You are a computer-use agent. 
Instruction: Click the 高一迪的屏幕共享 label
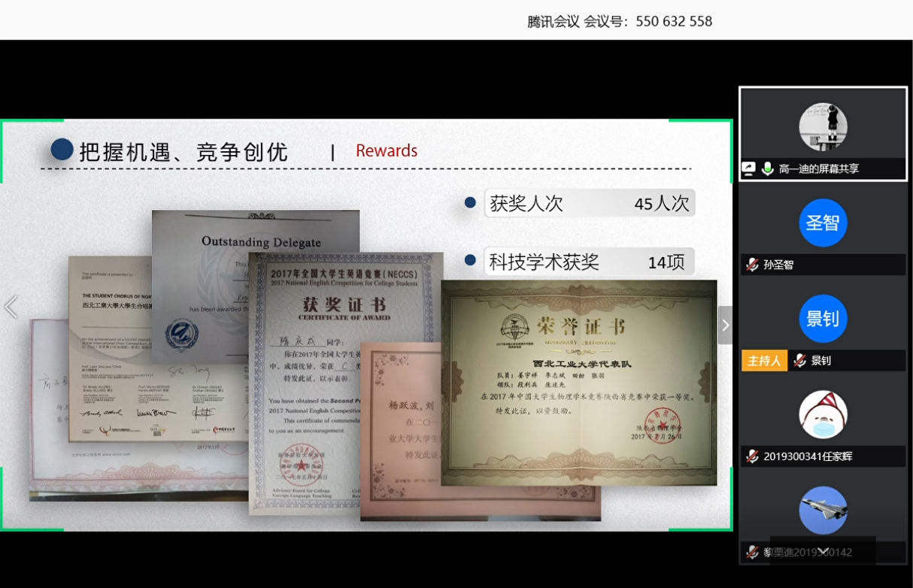tap(818, 169)
